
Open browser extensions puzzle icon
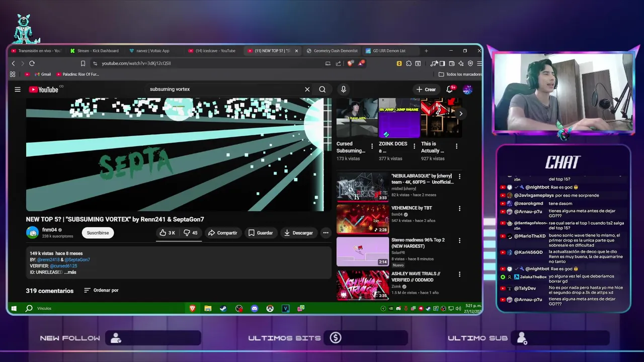409,63
